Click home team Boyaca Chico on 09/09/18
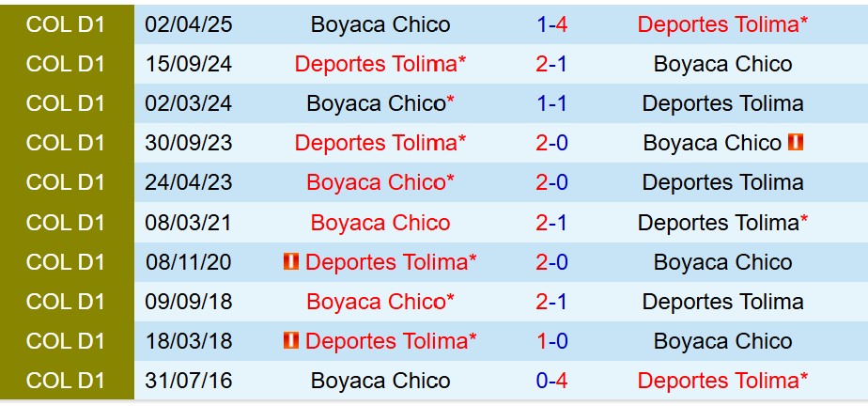Screen dimensions: 868x406 pyautogui.click(x=380, y=302)
